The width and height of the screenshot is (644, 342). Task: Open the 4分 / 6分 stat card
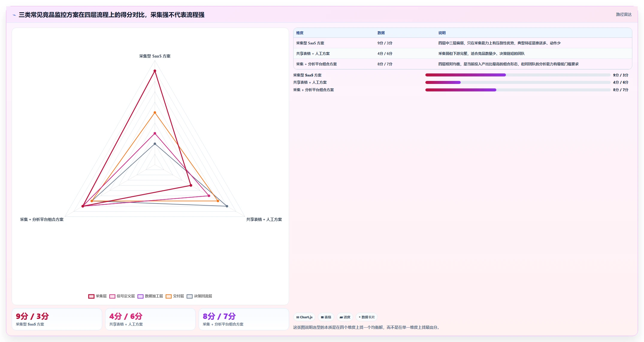pyautogui.click(x=150, y=319)
